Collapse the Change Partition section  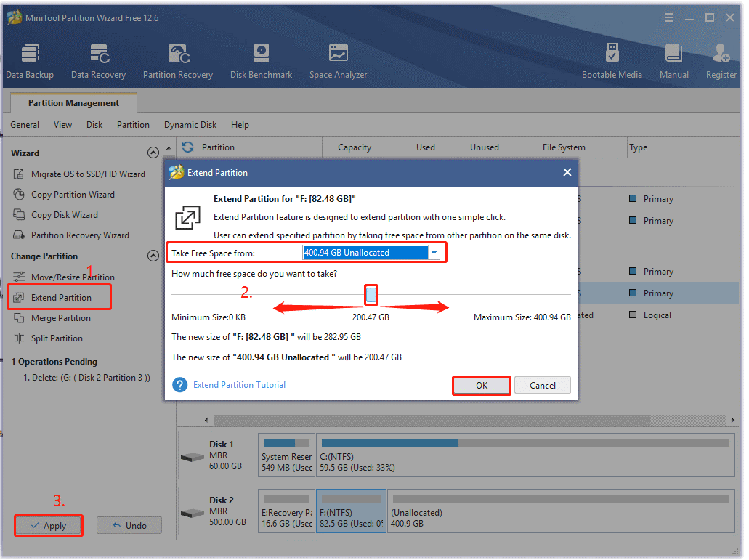click(153, 256)
